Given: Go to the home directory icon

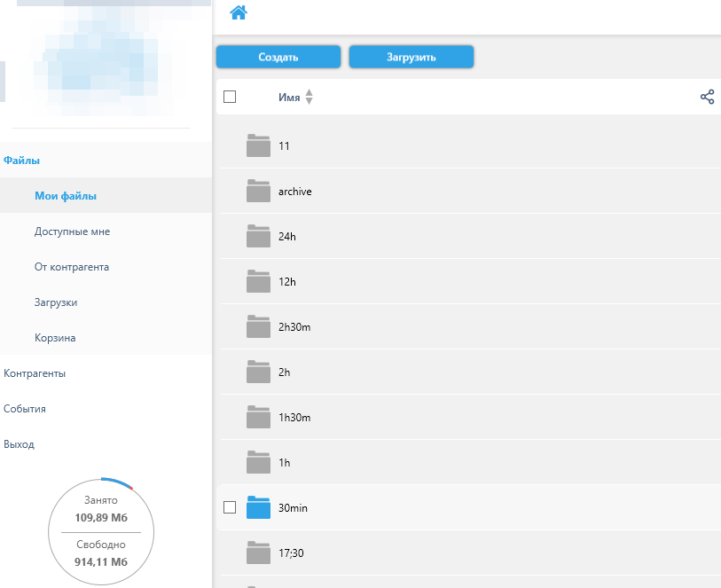Looking at the screenshot, I should click(x=239, y=12).
